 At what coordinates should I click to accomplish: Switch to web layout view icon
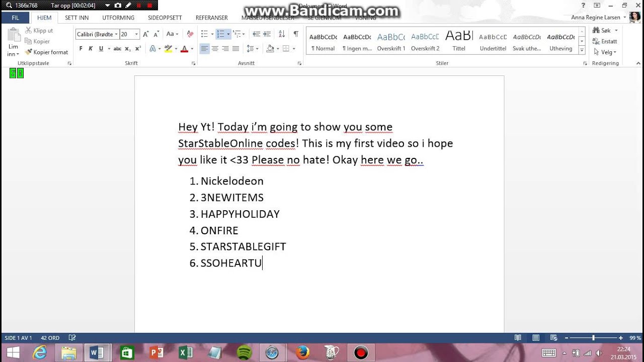click(554, 338)
